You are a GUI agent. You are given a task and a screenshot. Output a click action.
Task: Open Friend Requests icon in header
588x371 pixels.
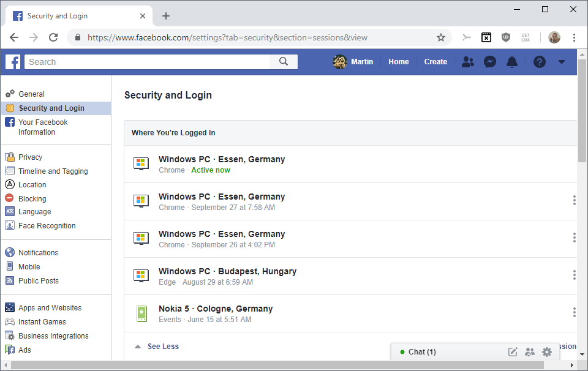click(467, 62)
